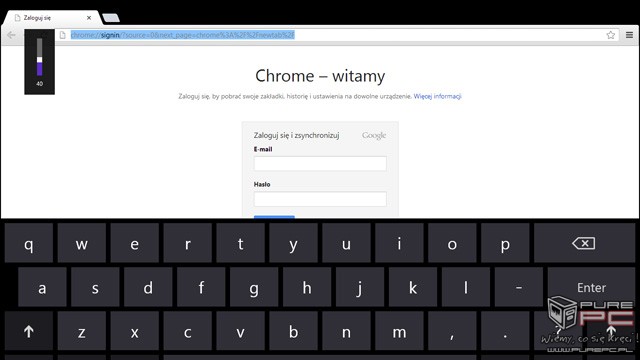Tap the 'a' key
640x360 pixels.
click(42, 287)
